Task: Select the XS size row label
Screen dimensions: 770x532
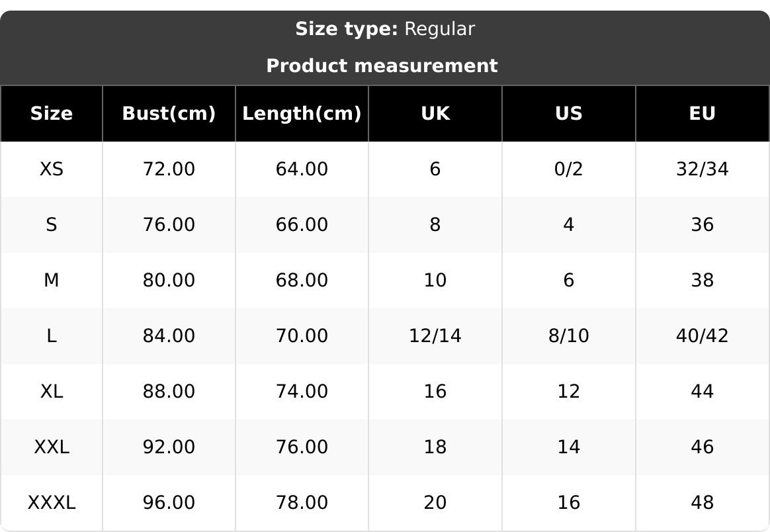Action: 52,169
